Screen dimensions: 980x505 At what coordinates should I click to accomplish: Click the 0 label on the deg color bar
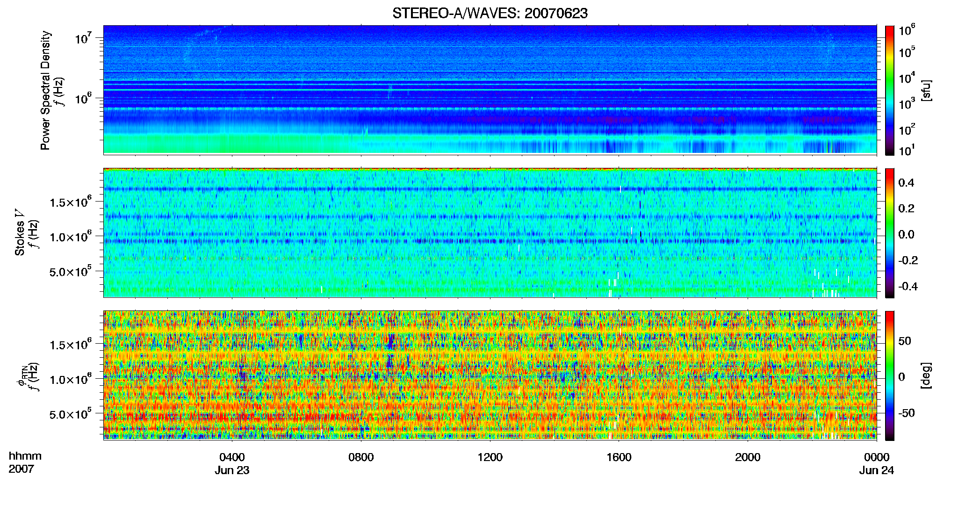pyautogui.click(x=901, y=377)
